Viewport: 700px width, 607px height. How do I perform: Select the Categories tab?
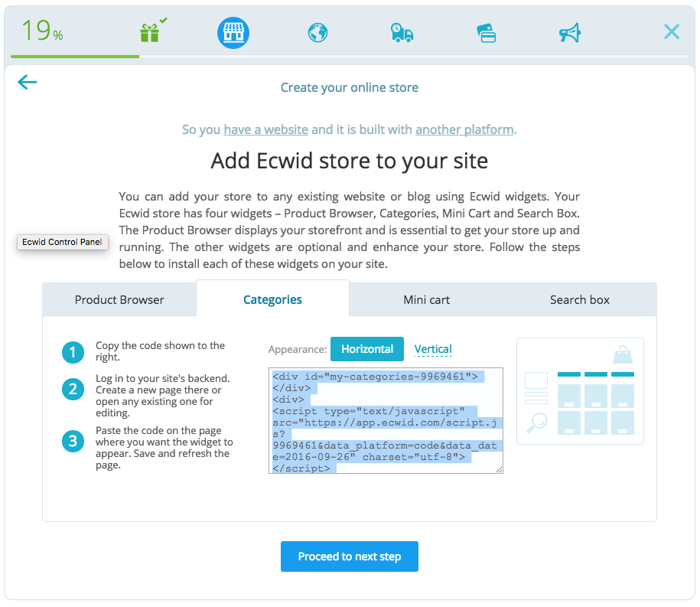(273, 299)
